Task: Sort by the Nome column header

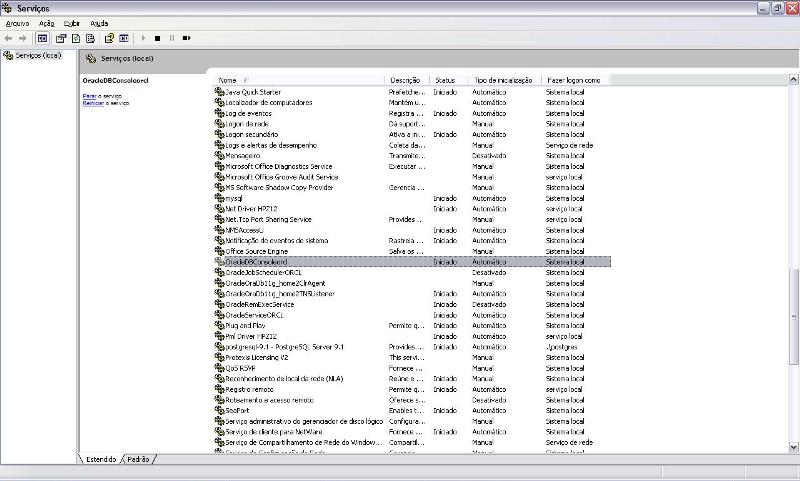Action: [x=298, y=80]
